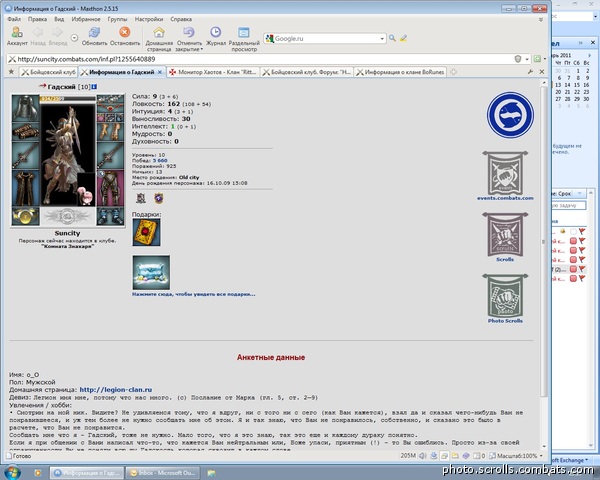This screenshot has width=600, height=480.
Task: Open the Вид menu
Action: [x=59, y=19]
